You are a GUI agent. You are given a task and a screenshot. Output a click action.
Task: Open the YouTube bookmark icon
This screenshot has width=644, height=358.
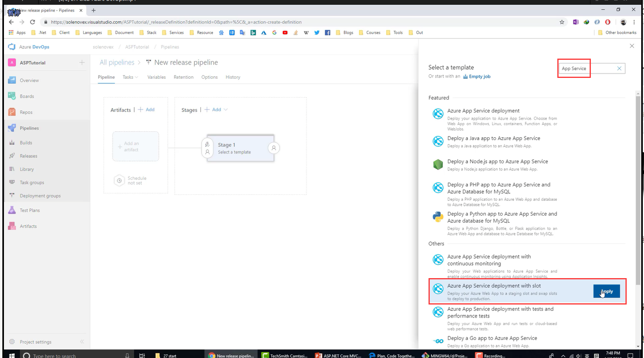click(285, 33)
